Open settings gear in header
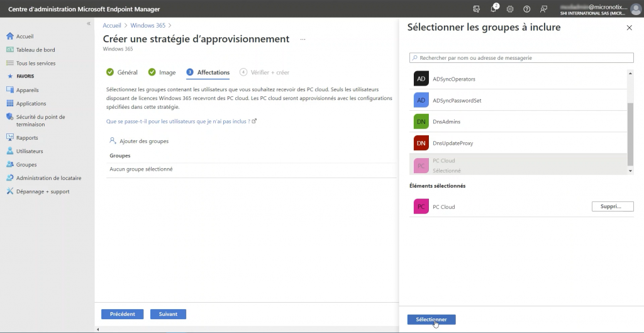This screenshot has width=644, height=333. [x=509, y=9]
